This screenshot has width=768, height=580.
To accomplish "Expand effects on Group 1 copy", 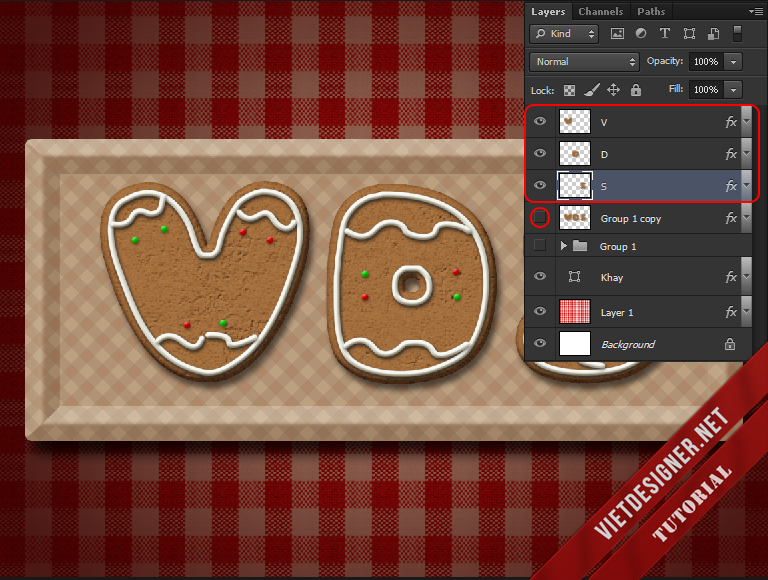I will [x=746, y=218].
